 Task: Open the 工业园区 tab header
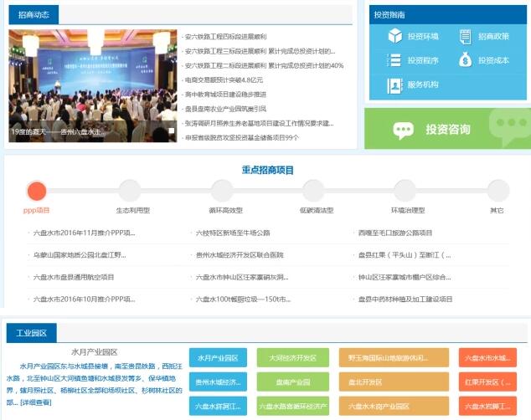click(x=32, y=333)
